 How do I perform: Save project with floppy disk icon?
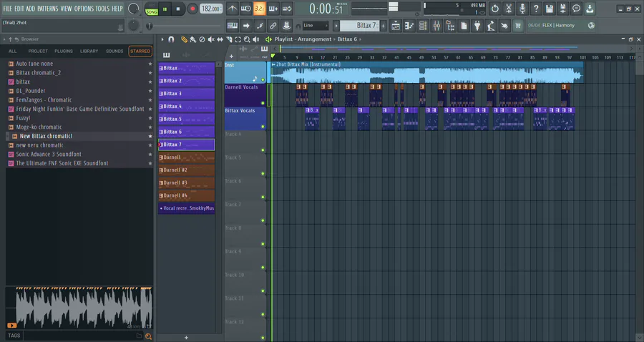(x=549, y=9)
